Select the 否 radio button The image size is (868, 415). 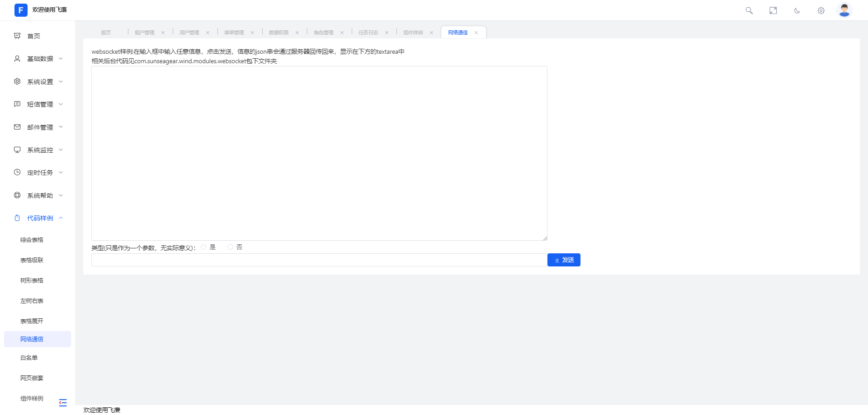230,247
